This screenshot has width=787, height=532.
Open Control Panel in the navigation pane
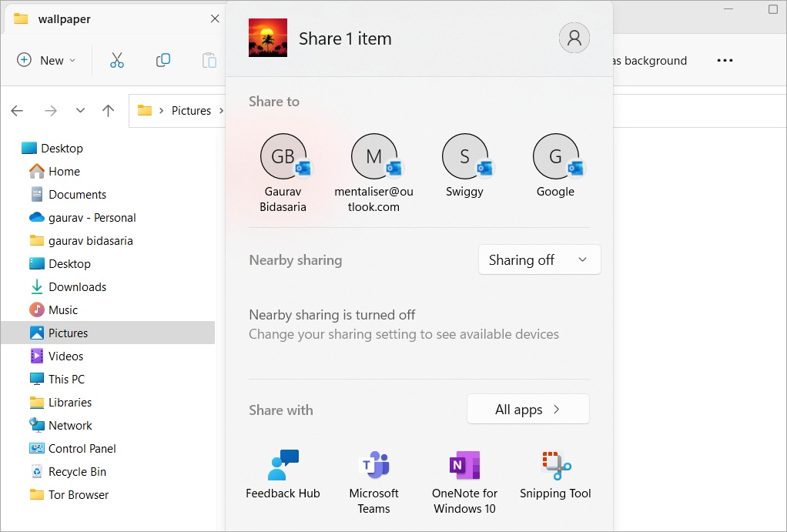click(x=73, y=448)
